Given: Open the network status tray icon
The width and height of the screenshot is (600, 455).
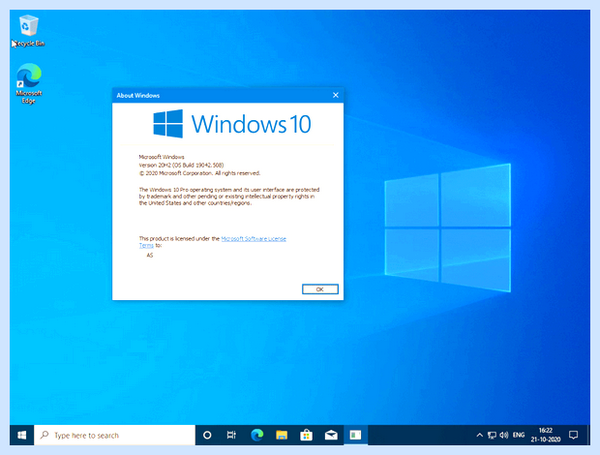Looking at the screenshot, I should point(492,435).
